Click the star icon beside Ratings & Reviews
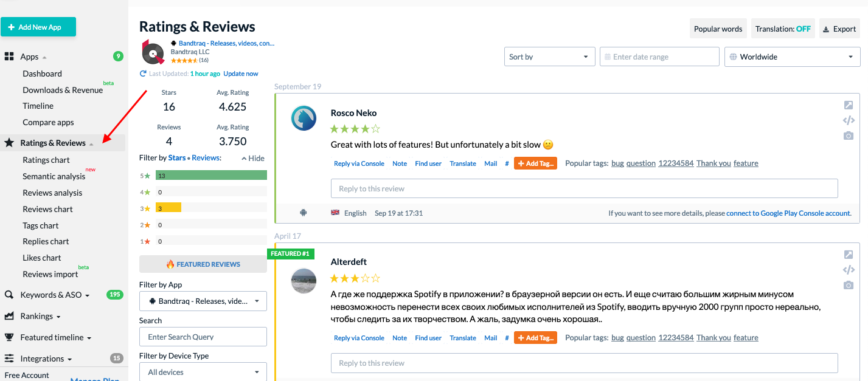 tap(9, 143)
